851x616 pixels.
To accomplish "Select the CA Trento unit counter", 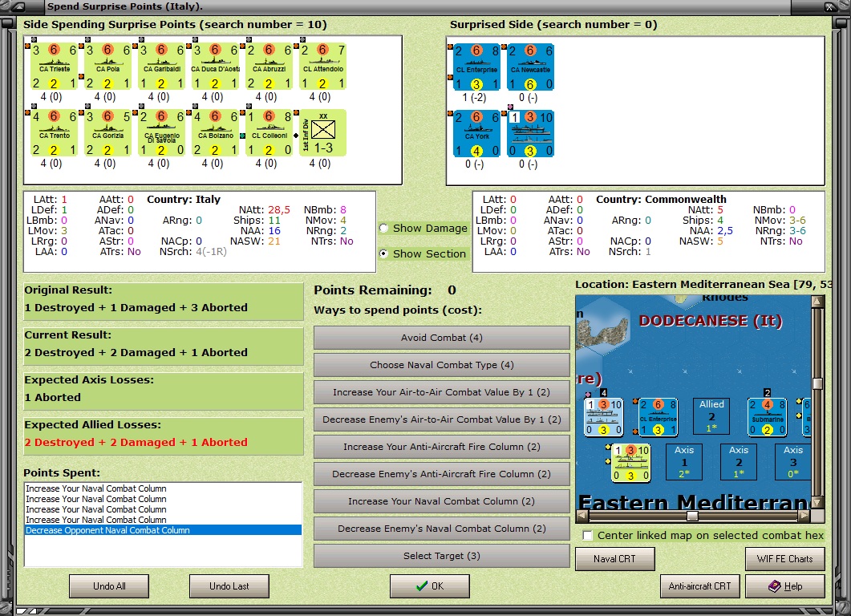I will pyautogui.click(x=54, y=133).
